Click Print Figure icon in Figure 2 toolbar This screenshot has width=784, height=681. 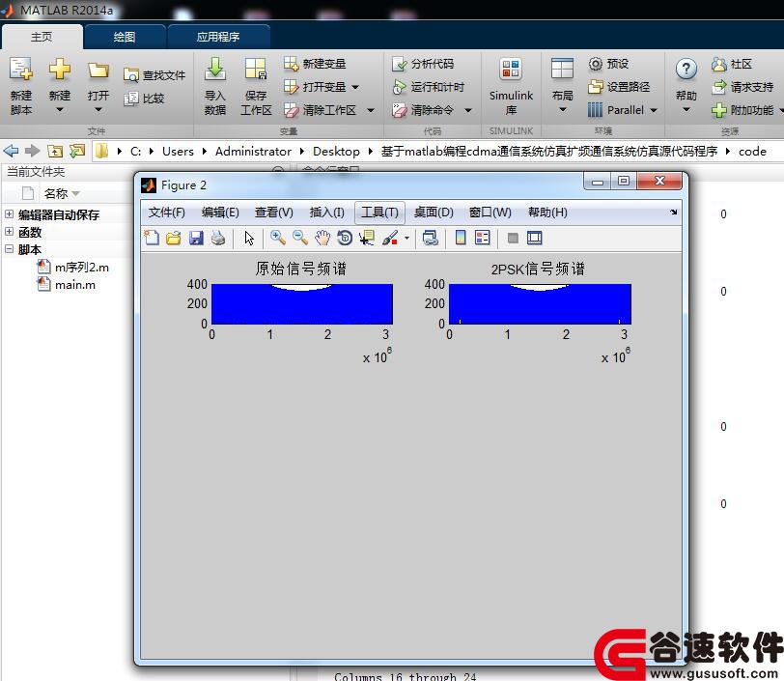218,239
